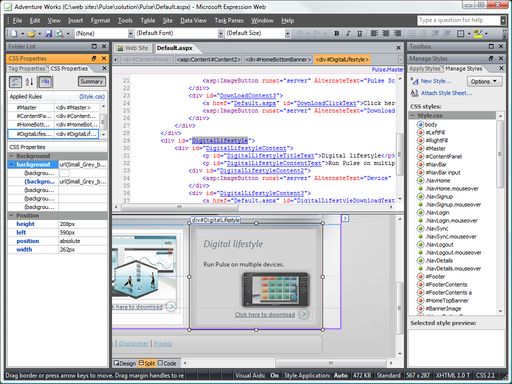Collapse the Position property group
The image size is (512, 384).
click(x=11, y=216)
